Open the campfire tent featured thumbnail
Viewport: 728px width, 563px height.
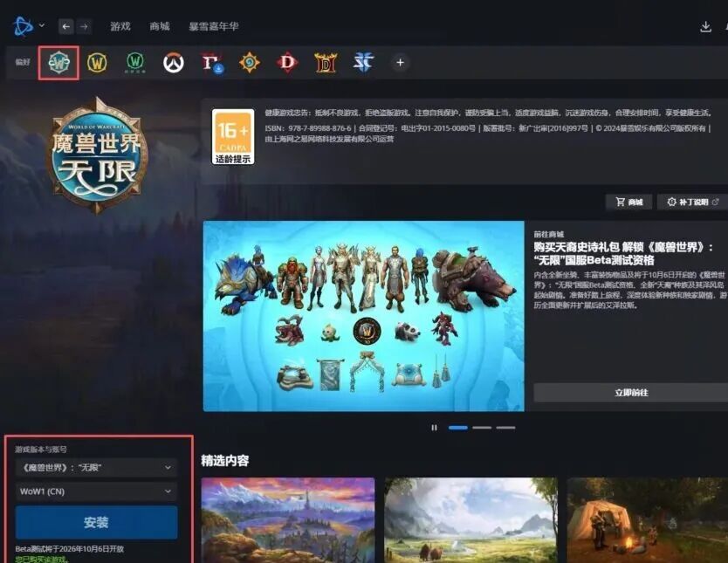tap(647, 520)
